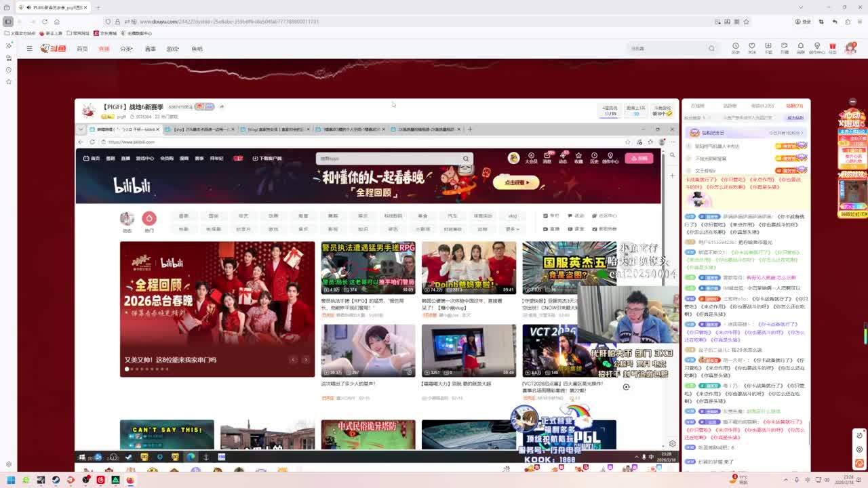Open the 赛事 esports nav link
The width and height of the screenshot is (868, 488).
150,49
